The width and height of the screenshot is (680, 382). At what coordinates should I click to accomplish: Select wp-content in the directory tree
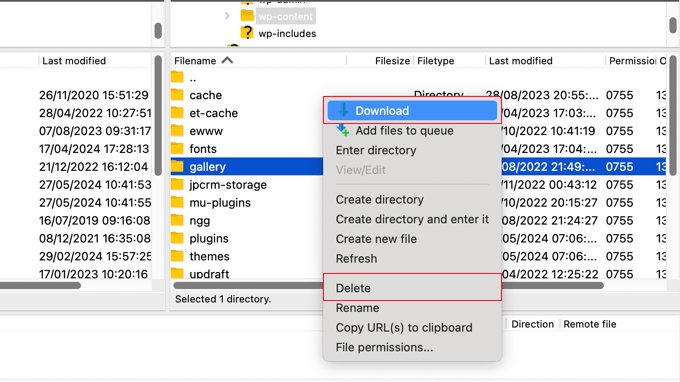point(285,16)
